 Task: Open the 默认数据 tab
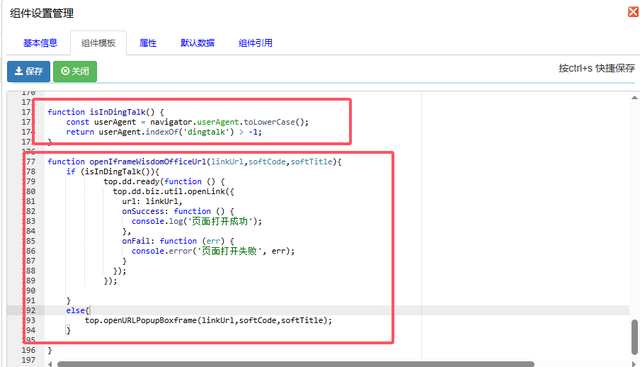[x=198, y=43]
